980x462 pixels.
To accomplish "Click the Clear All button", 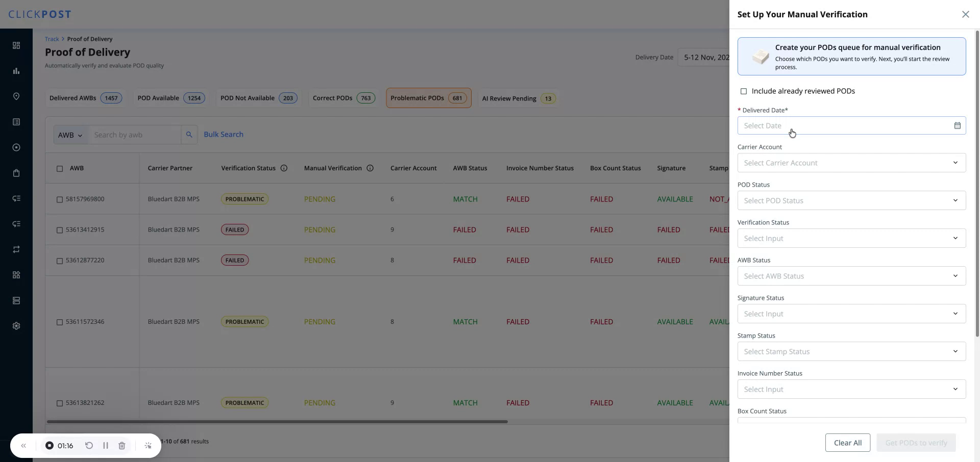I will [847, 443].
